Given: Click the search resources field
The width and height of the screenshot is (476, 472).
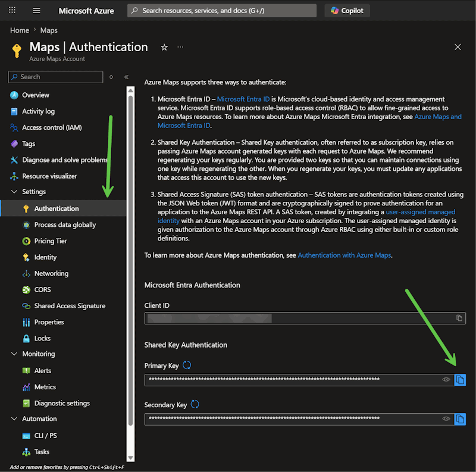Looking at the screenshot, I should (x=222, y=11).
